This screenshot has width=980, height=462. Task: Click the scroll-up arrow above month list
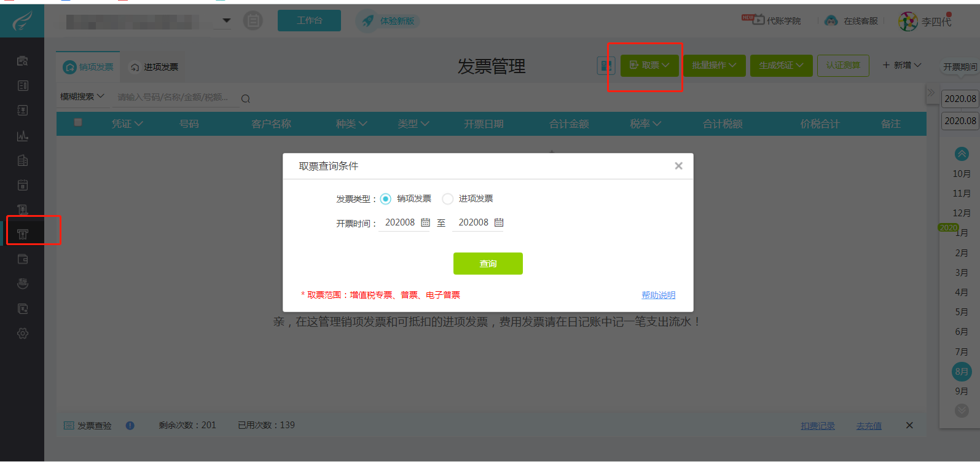[x=962, y=154]
